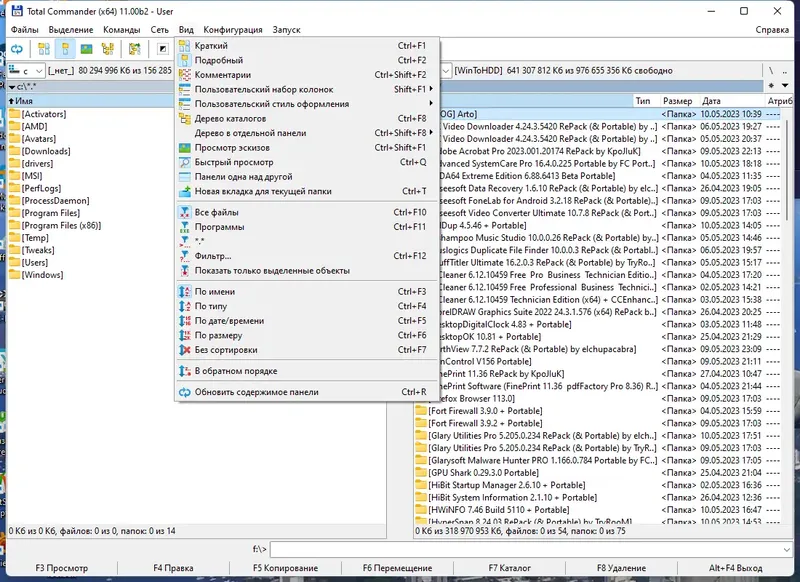Select the [Program Files] folder
Viewport: 800px width, 582px height.
coord(51,213)
